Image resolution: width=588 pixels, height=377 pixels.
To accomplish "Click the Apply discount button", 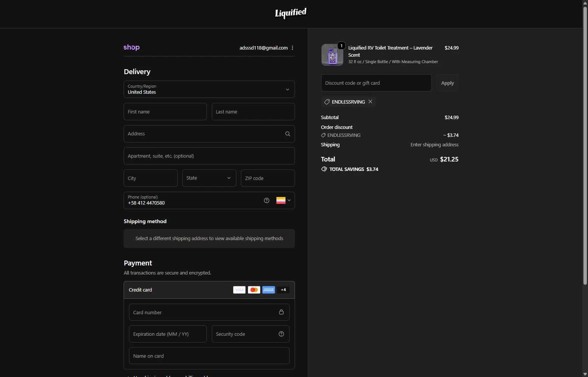I will 447,83.
